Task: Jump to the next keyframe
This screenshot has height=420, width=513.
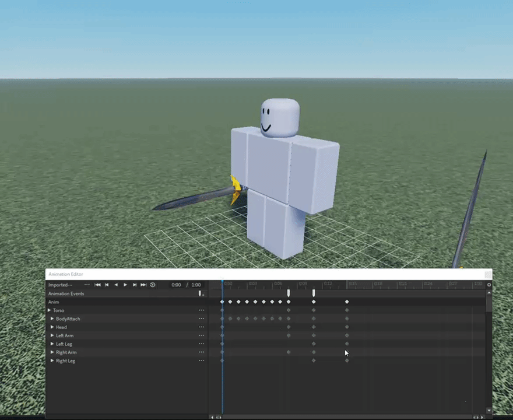Action: click(x=134, y=285)
